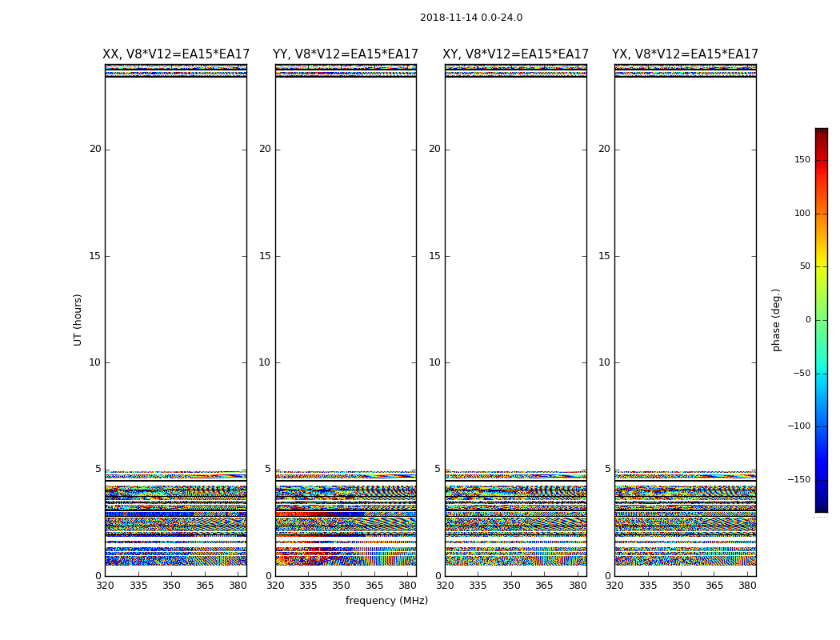The height and width of the screenshot is (640, 840).
Task: Click y-axis tick "5" of XY panel
Action: (438, 469)
